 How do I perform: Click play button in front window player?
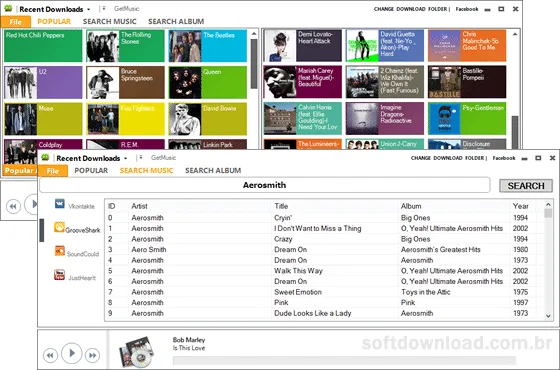click(x=71, y=353)
